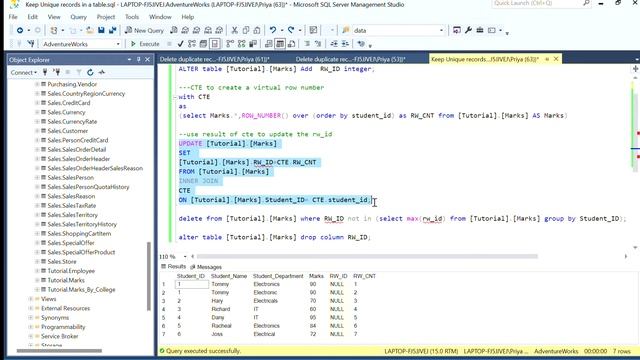The image size is (640, 360).
Task: Toggle Results to Grid mode
Action: [x=280, y=44]
